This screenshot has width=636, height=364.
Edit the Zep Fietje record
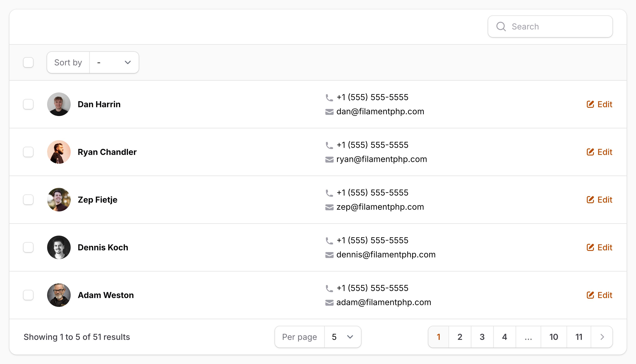[x=599, y=200]
